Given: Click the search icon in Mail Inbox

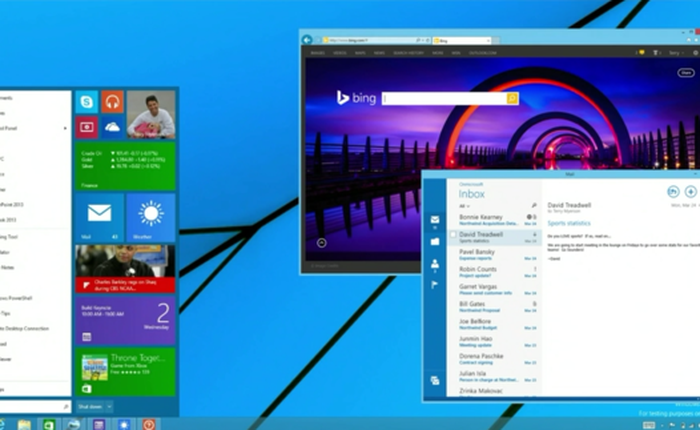Looking at the screenshot, I should coord(534,205).
